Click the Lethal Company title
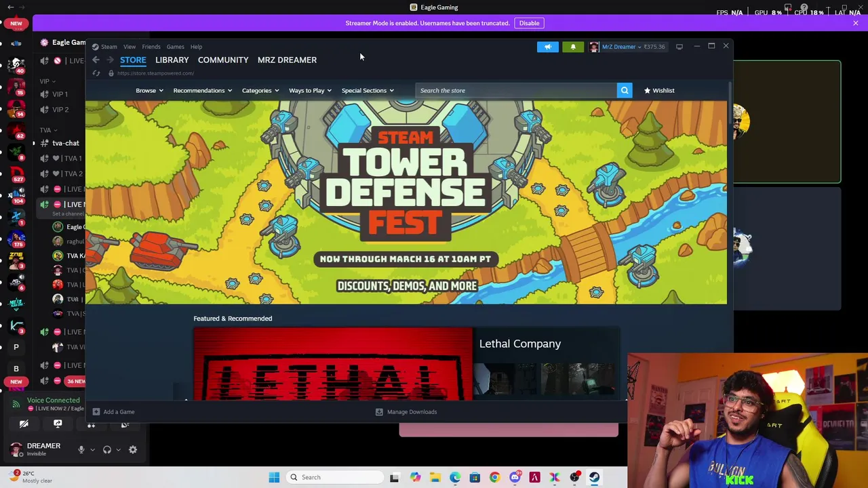 point(520,344)
